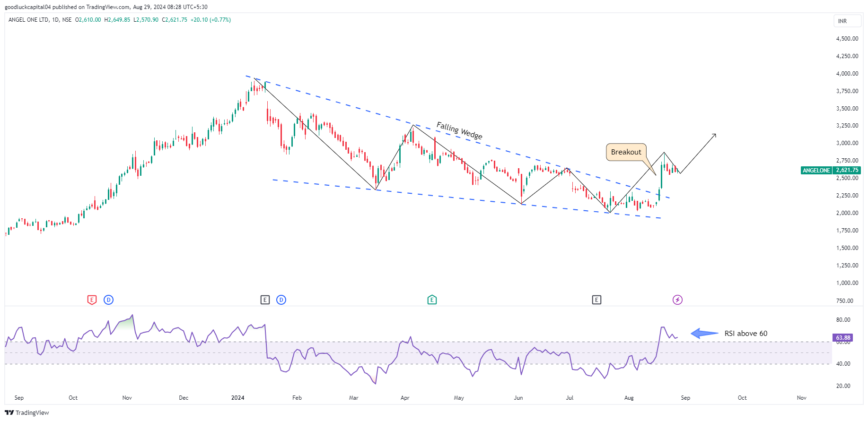Image resolution: width=868 pixels, height=421 pixels.
Task: Click the Dec label on the time axis
Action: 184,398
